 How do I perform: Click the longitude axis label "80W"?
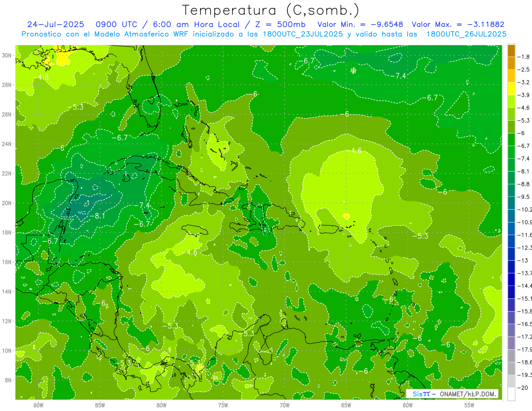click(x=161, y=405)
